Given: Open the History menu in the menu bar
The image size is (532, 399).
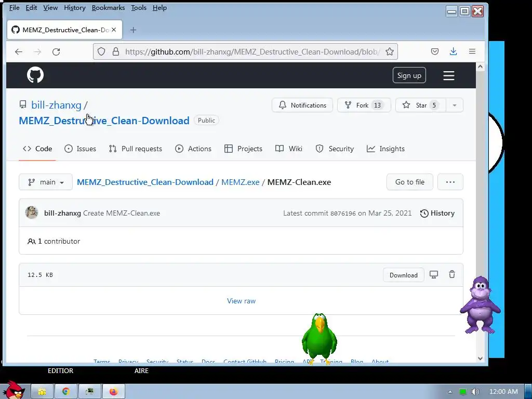Looking at the screenshot, I should pos(75,8).
